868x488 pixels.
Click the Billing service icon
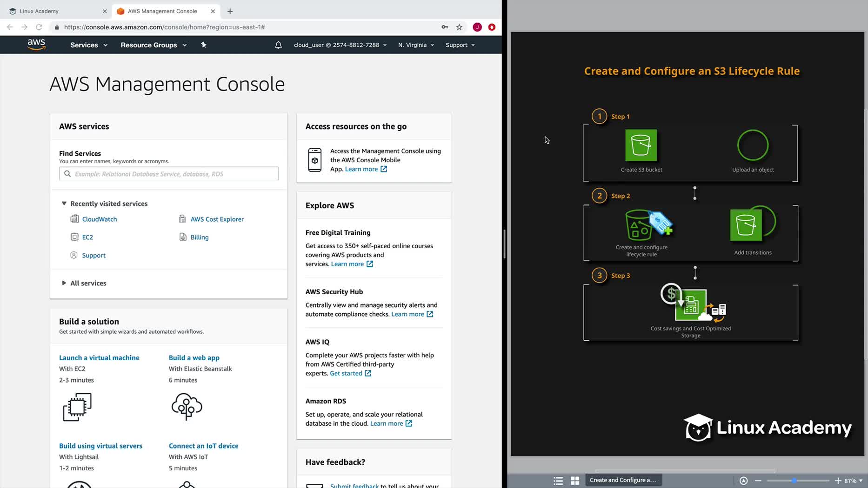183,237
